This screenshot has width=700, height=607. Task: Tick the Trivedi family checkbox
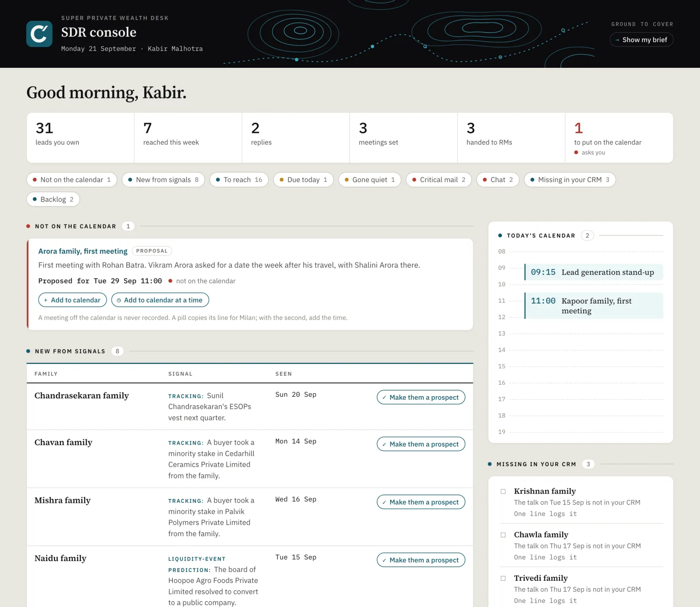tap(503, 578)
